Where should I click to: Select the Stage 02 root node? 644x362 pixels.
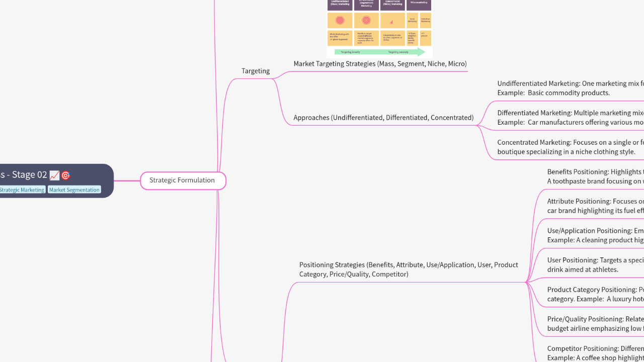click(x=56, y=180)
